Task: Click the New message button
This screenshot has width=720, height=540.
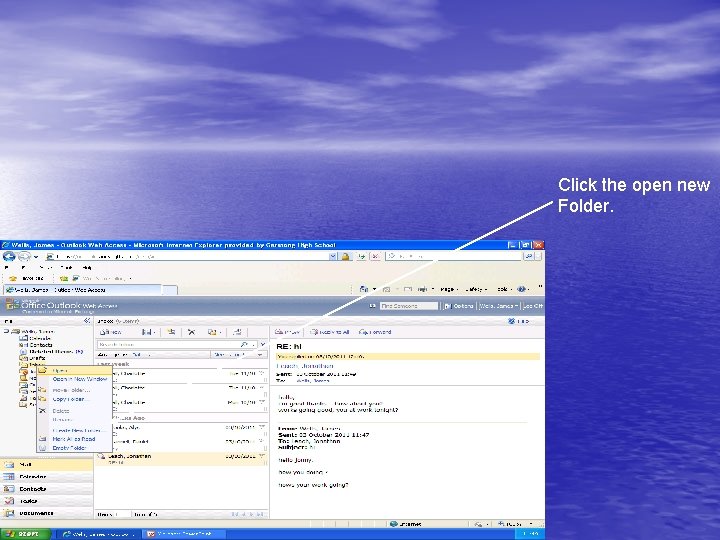Action: (111, 332)
